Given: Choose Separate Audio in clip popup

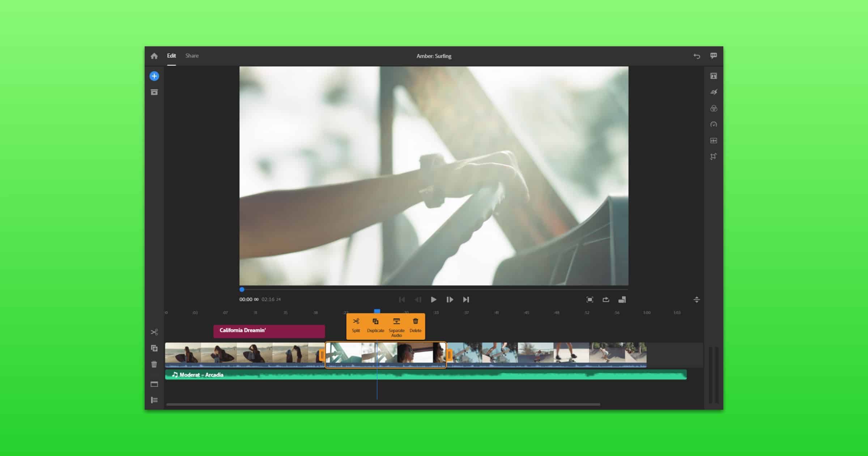Looking at the screenshot, I should pyautogui.click(x=396, y=327).
